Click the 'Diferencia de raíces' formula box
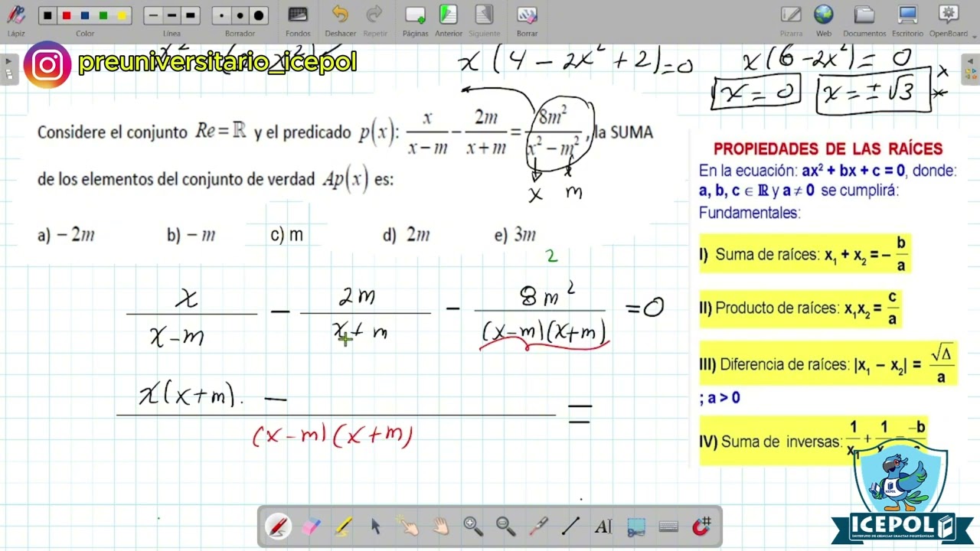Screen dimensions: 980x551 828,364
